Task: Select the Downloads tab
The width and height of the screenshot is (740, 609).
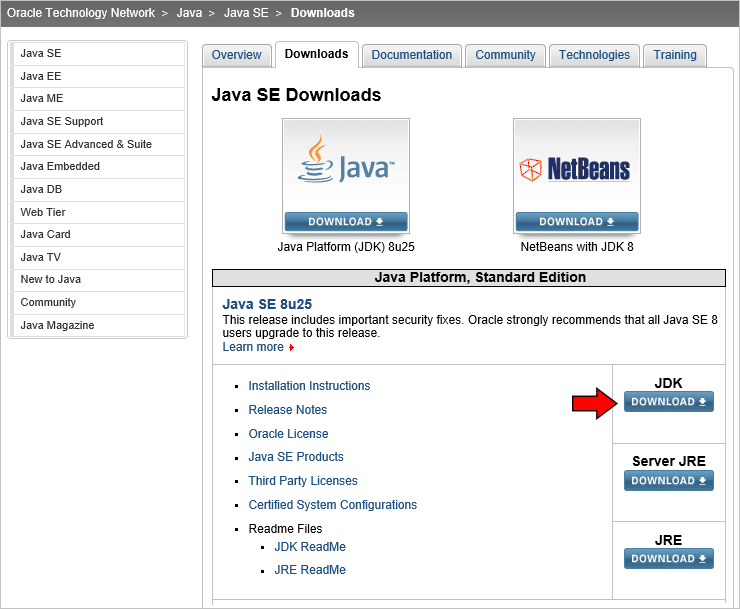Action: tap(317, 54)
